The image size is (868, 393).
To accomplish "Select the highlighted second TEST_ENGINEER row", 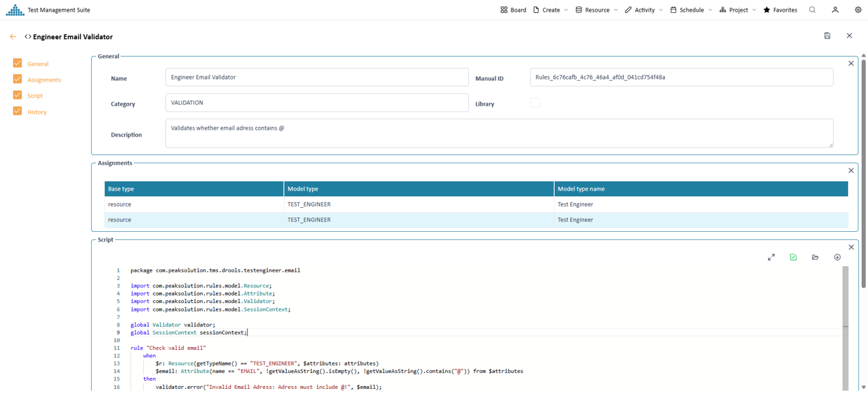I will point(476,219).
